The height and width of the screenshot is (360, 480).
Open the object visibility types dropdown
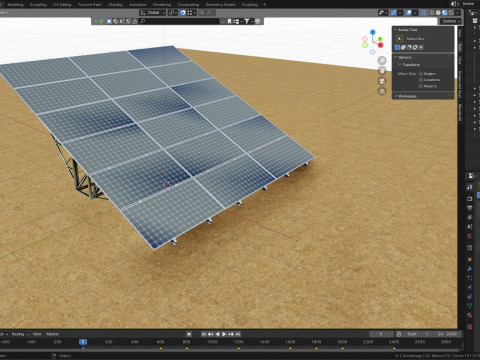[x=383, y=13]
